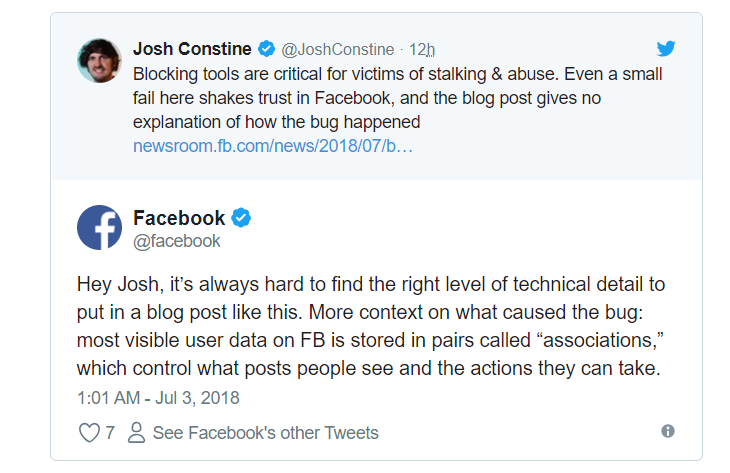Open the @JoshConstine handle
This screenshot has height=473, width=730.
(x=338, y=49)
